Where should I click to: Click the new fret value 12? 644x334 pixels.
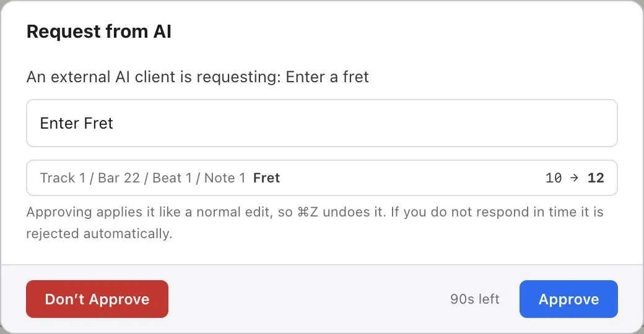596,178
